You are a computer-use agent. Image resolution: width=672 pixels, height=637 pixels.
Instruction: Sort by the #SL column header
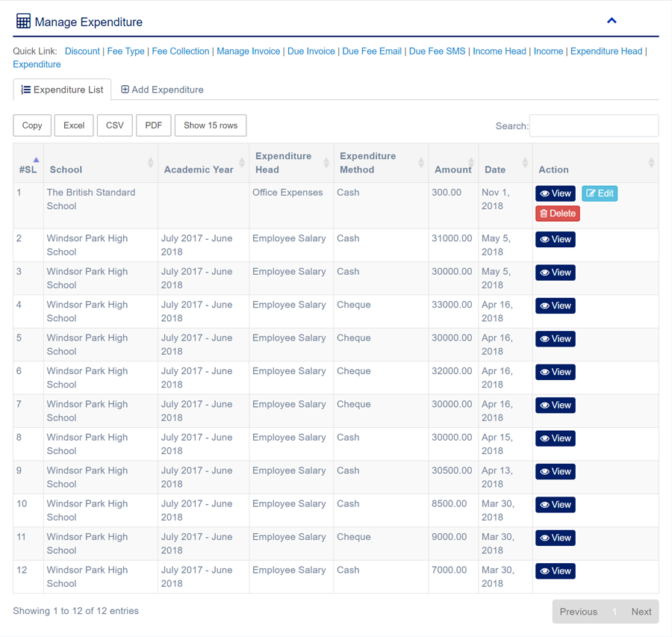click(x=28, y=164)
